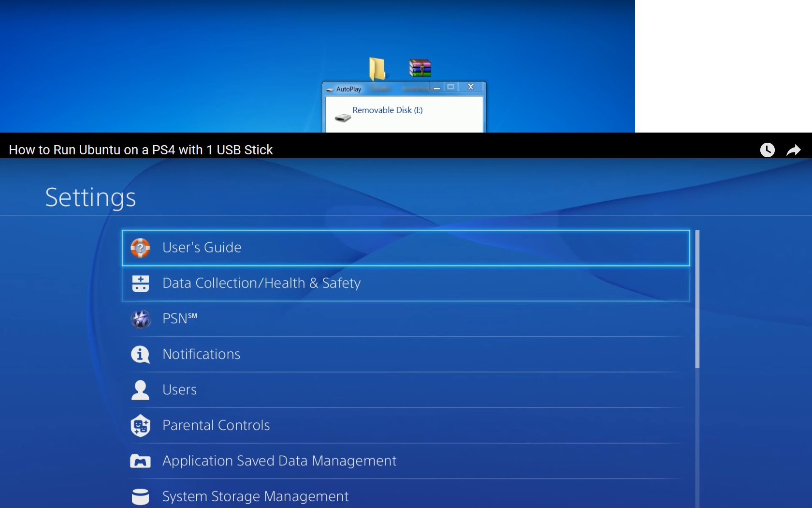Open Application Saved Data Management
Screen dimensions: 812x508
(406, 461)
